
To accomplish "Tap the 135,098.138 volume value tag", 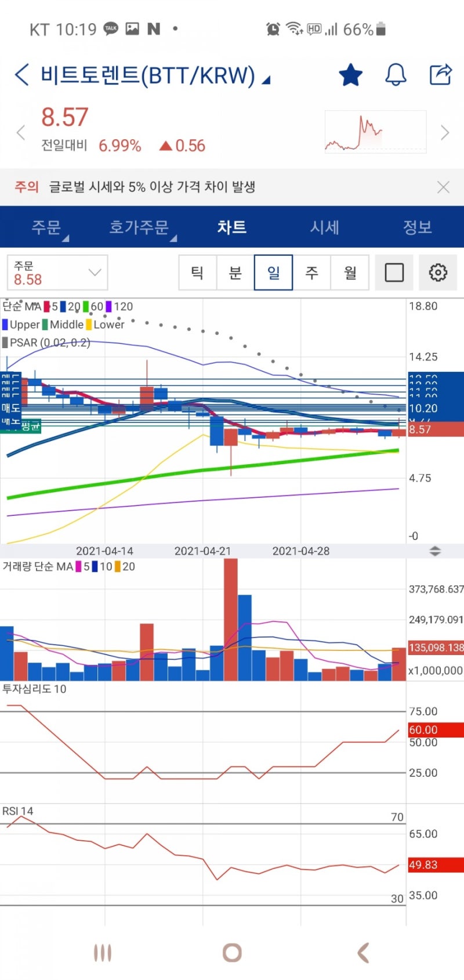I will [436, 648].
